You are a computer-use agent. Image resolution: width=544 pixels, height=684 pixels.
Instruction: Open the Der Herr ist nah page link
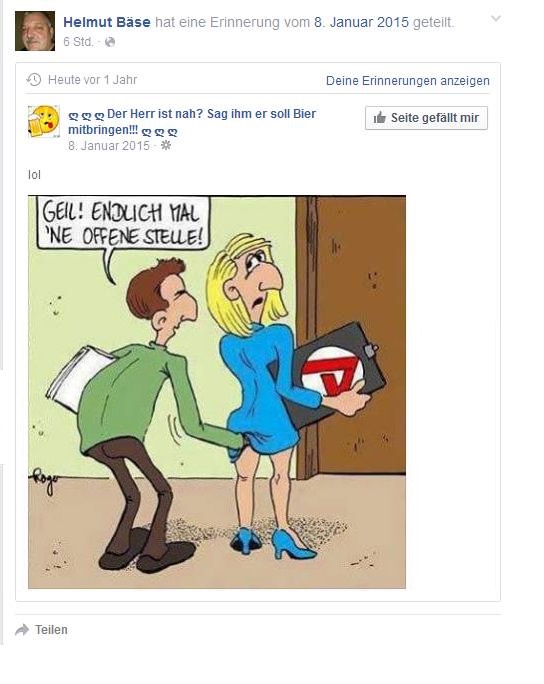192,122
